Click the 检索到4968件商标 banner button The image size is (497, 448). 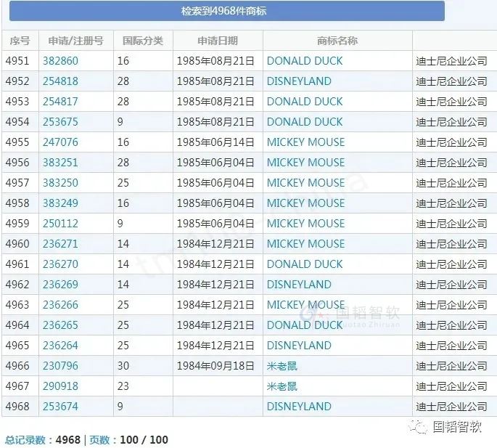coord(226,11)
